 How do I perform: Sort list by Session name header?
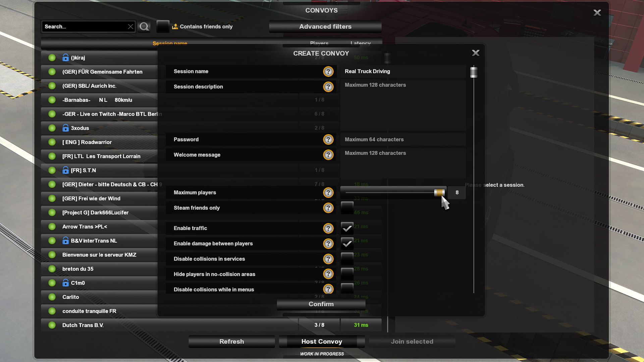(170, 43)
